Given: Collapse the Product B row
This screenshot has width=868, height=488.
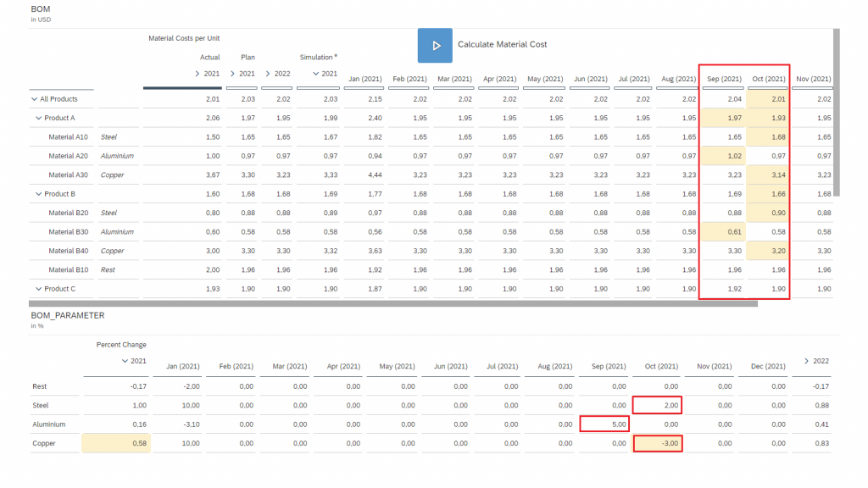Looking at the screenshot, I should (39, 194).
